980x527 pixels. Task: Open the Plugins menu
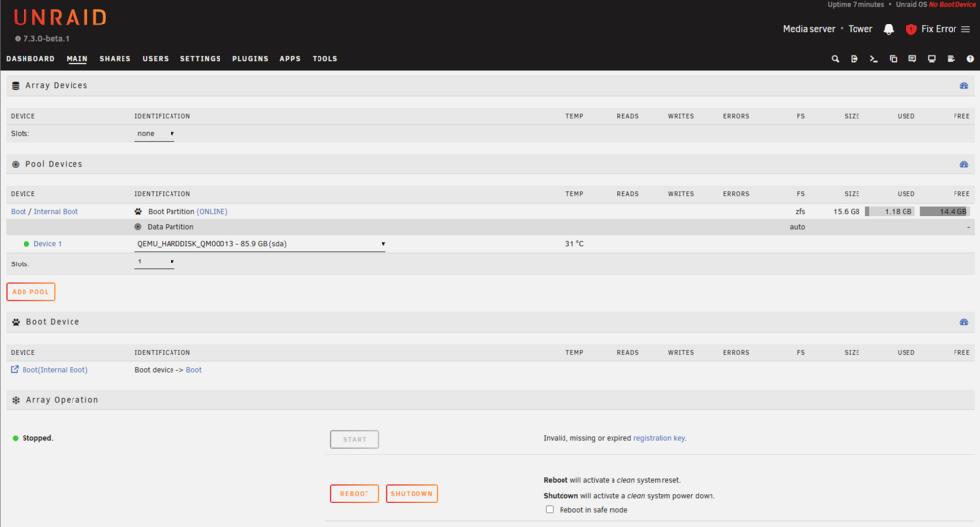[250, 59]
